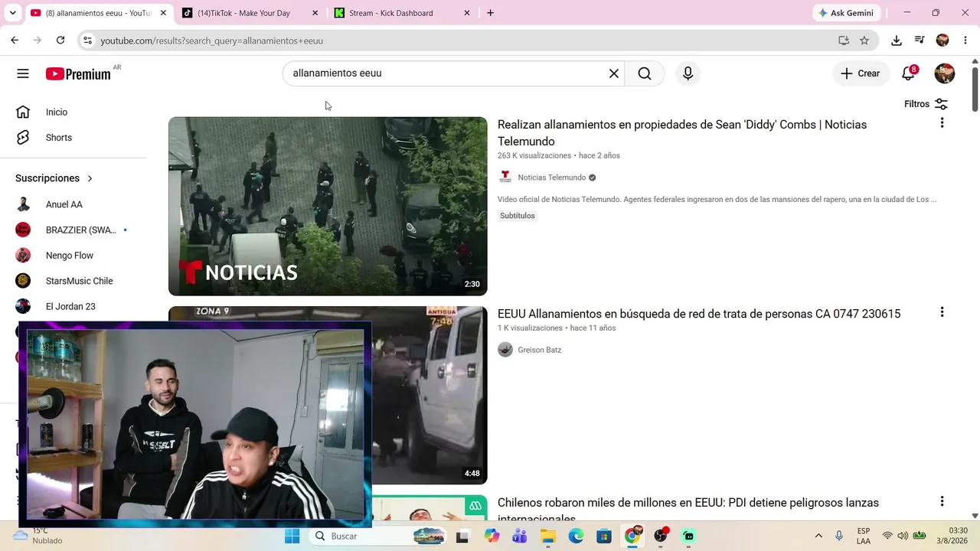Open the EEUU Allanamientos video title

tap(699, 314)
